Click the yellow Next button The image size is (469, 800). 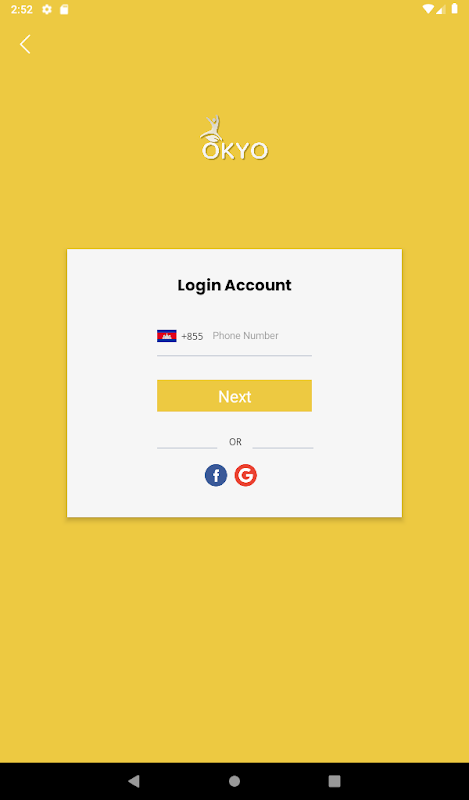point(234,396)
